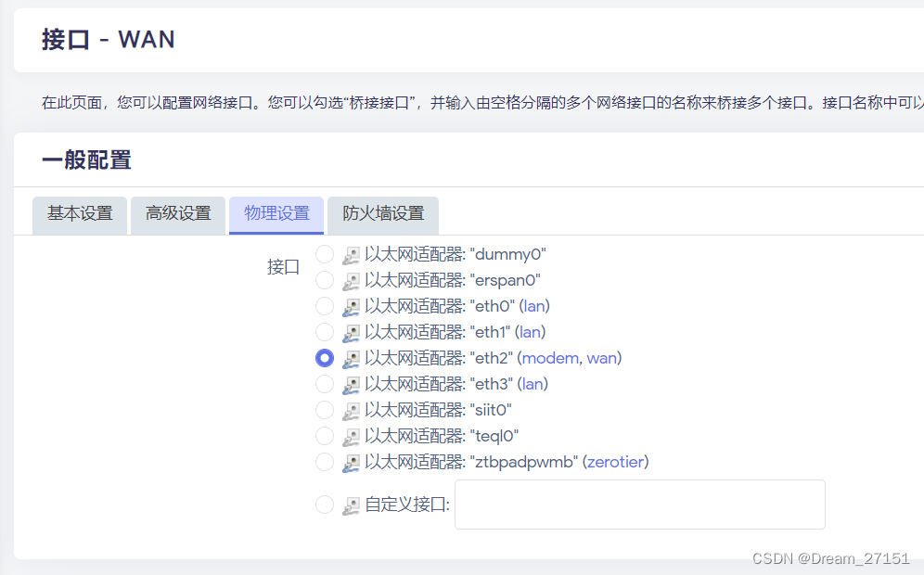Click the "dummy0" adapter label text

455,254
